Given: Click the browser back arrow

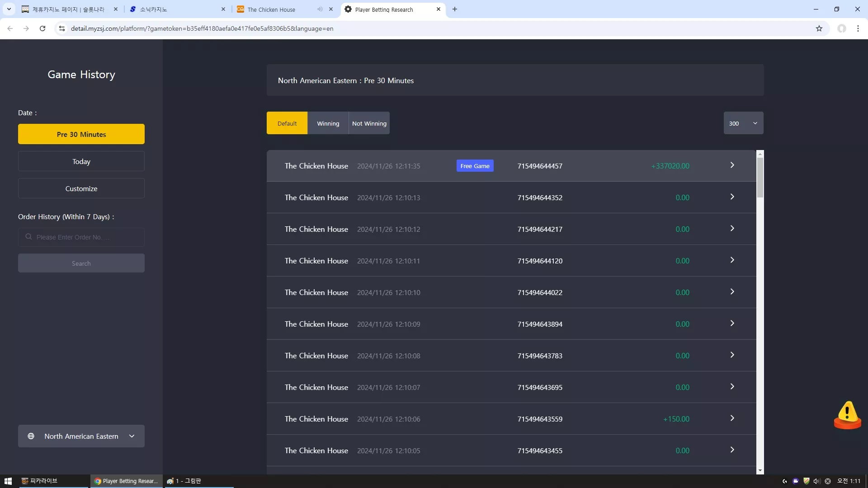Looking at the screenshot, I should (x=10, y=28).
